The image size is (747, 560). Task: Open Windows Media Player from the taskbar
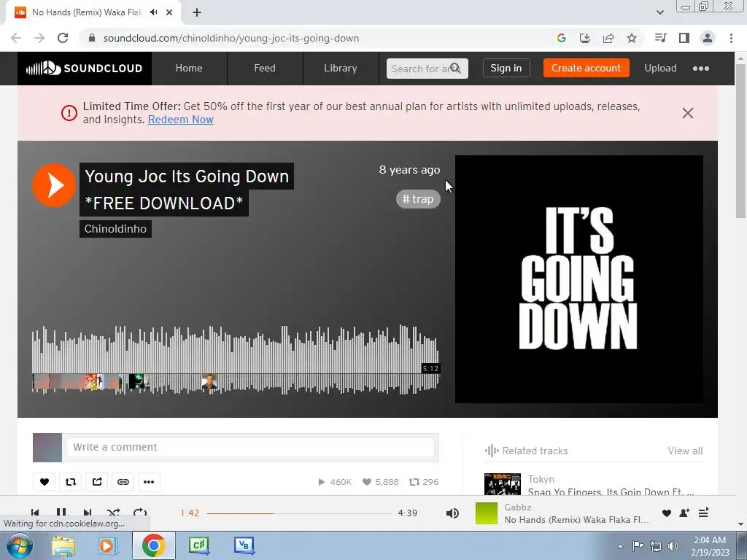(x=108, y=545)
